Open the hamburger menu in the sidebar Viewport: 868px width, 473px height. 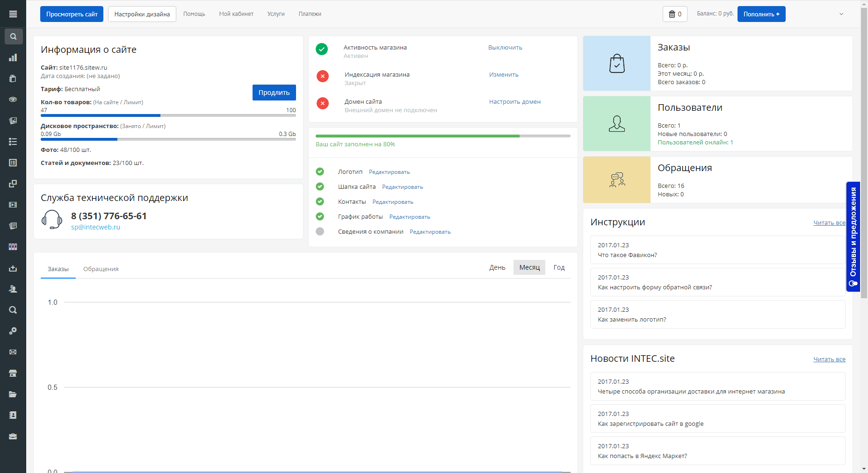coord(13,14)
